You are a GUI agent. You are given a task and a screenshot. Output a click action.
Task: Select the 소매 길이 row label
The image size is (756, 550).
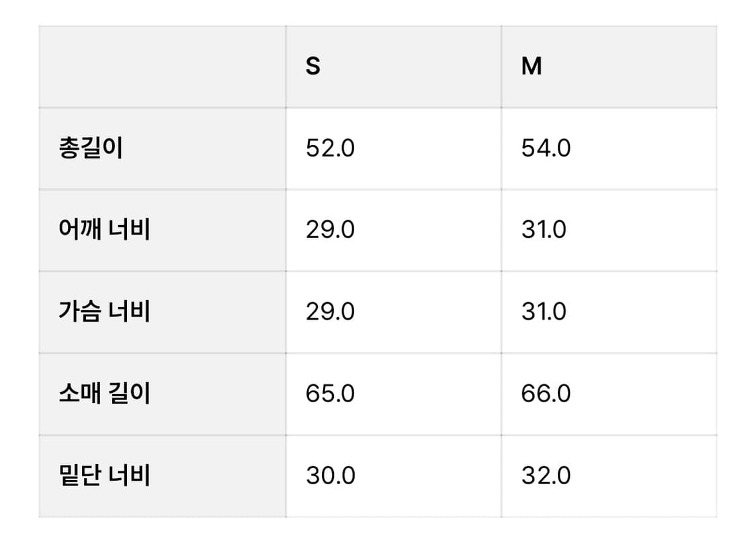[104, 394]
